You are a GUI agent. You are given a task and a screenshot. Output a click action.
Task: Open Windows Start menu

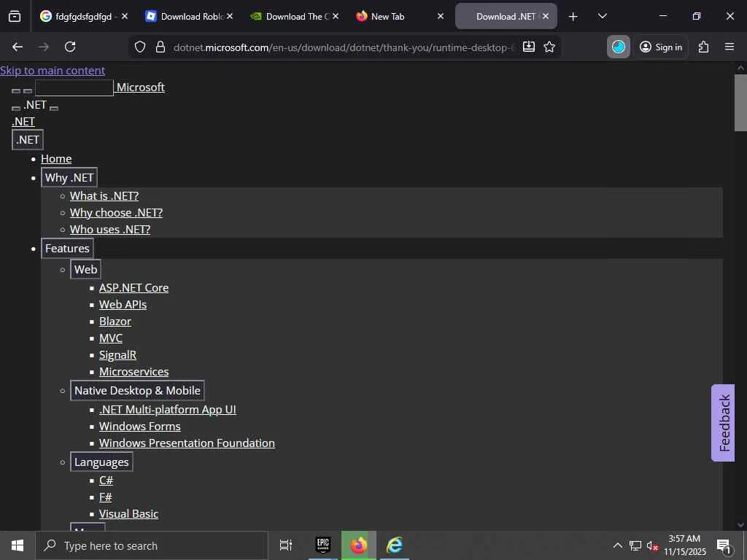pos(18,545)
